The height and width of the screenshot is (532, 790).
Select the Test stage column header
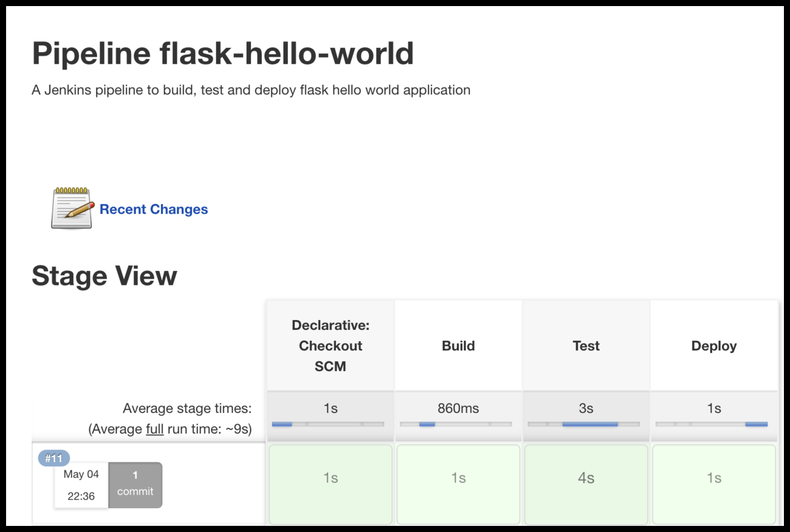(586, 346)
